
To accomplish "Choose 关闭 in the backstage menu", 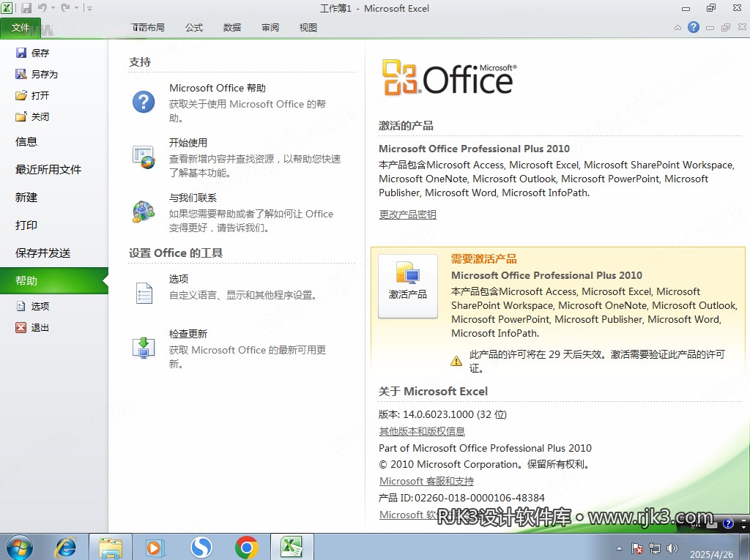I will point(32,116).
